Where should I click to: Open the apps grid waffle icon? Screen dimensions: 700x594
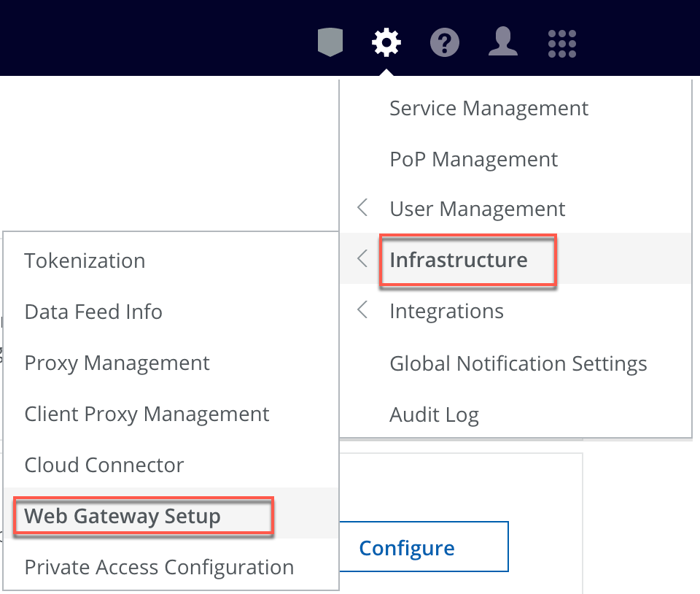[561, 42]
